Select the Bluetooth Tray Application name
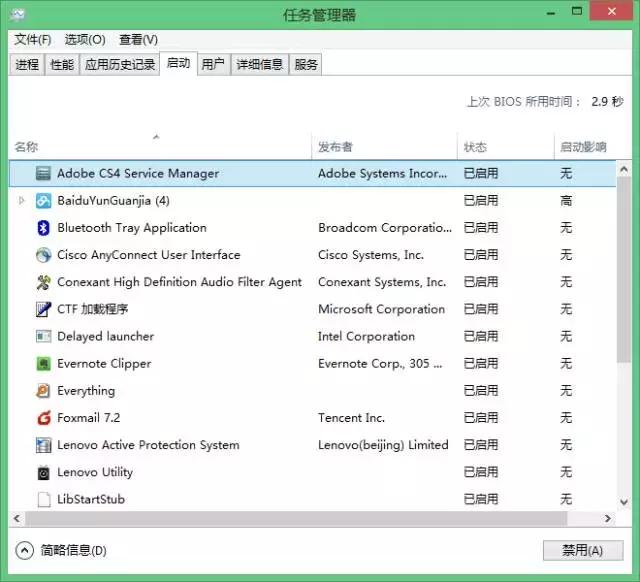Screen dimensions: 640x582 (x=132, y=228)
